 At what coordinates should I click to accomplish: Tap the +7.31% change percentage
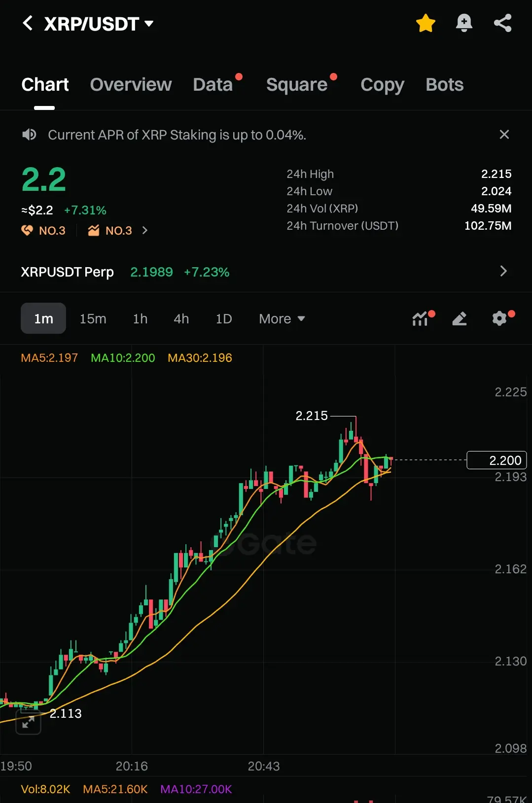85,210
